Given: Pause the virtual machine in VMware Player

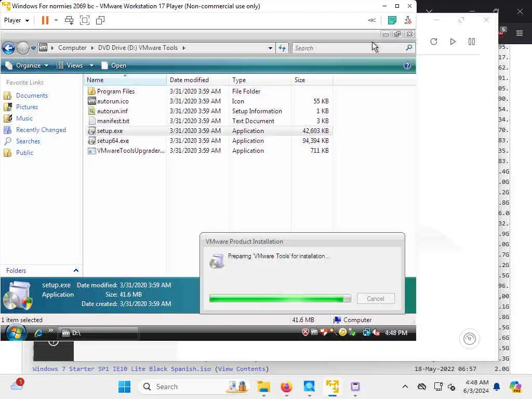Looking at the screenshot, I should (x=45, y=20).
